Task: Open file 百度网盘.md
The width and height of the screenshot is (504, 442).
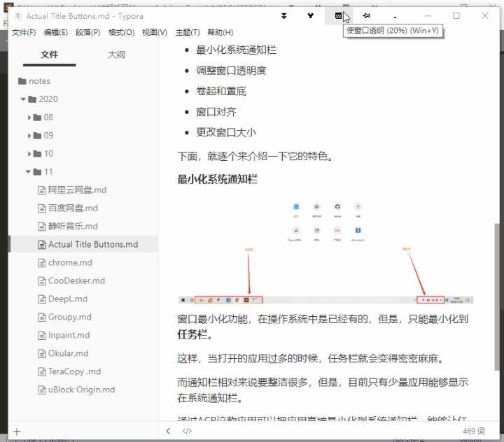Action: (x=68, y=208)
